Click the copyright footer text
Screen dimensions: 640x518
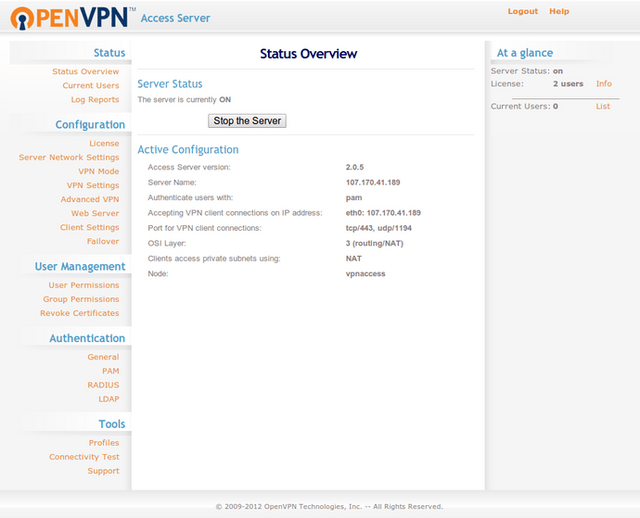329,507
